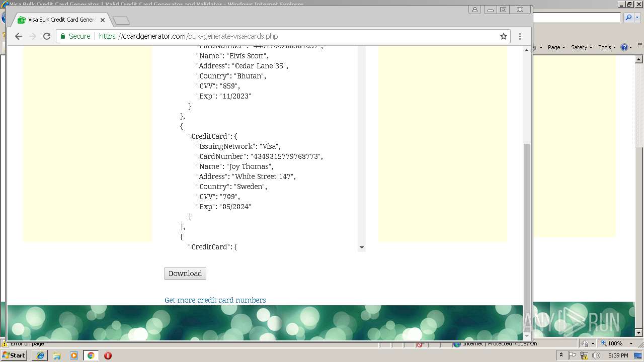Open Internet Explorer Page menu
644x362 pixels.
[x=556, y=47]
